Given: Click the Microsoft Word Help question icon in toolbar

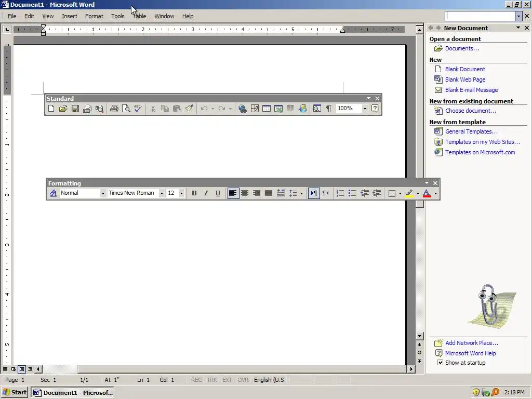Looking at the screenshot, I should [375, 109].
